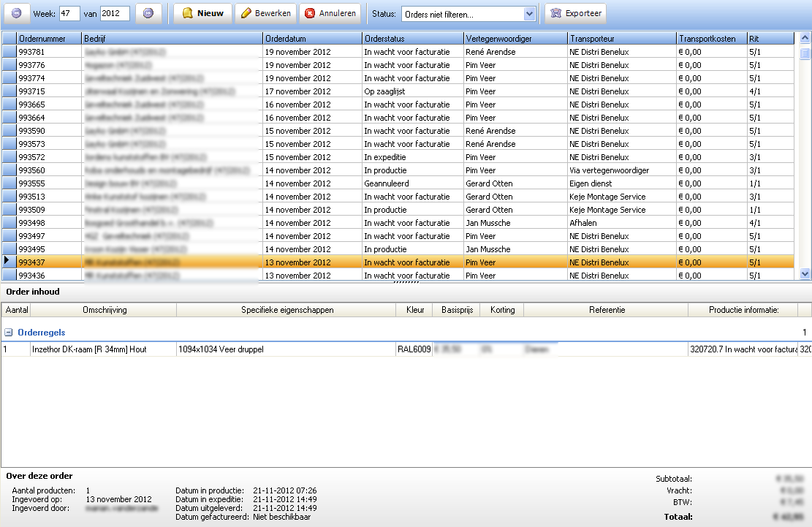This screenshot has width=812, height=527.
Task: Sort by the Ordernummer column header
Action: [x=48, y=38]
